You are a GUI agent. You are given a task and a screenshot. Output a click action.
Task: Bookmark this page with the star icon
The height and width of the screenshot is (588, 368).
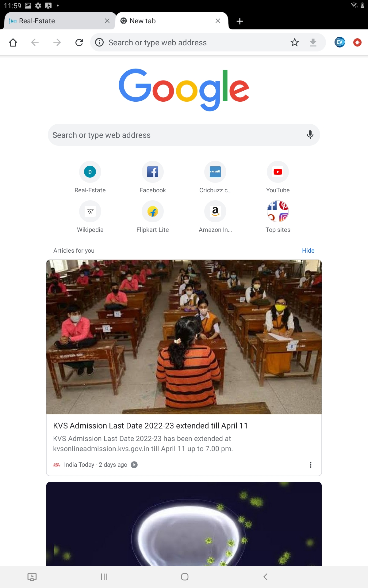tap(294, 42)
